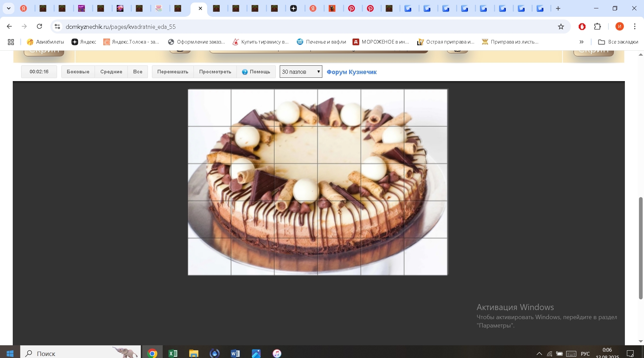This screenshot has height=358, width=644.
Task: Click the Средние pieces button
Action: click(x=111, y=72)
